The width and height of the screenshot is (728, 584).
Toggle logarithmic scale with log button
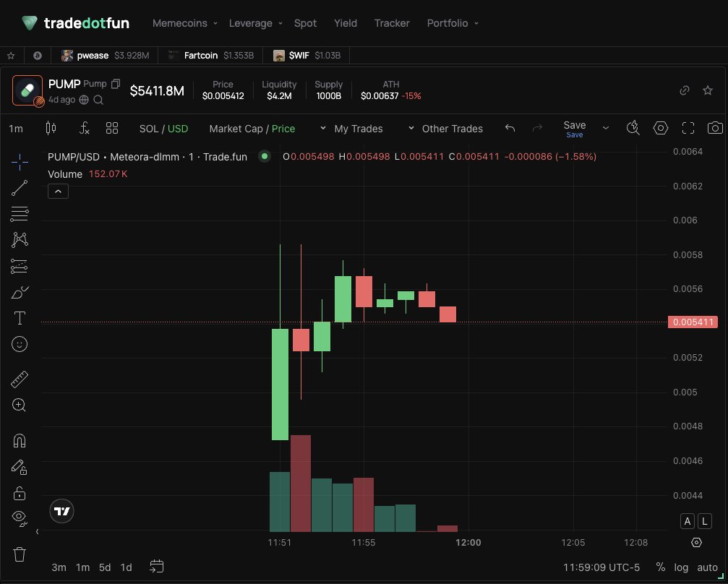[680, 567]
